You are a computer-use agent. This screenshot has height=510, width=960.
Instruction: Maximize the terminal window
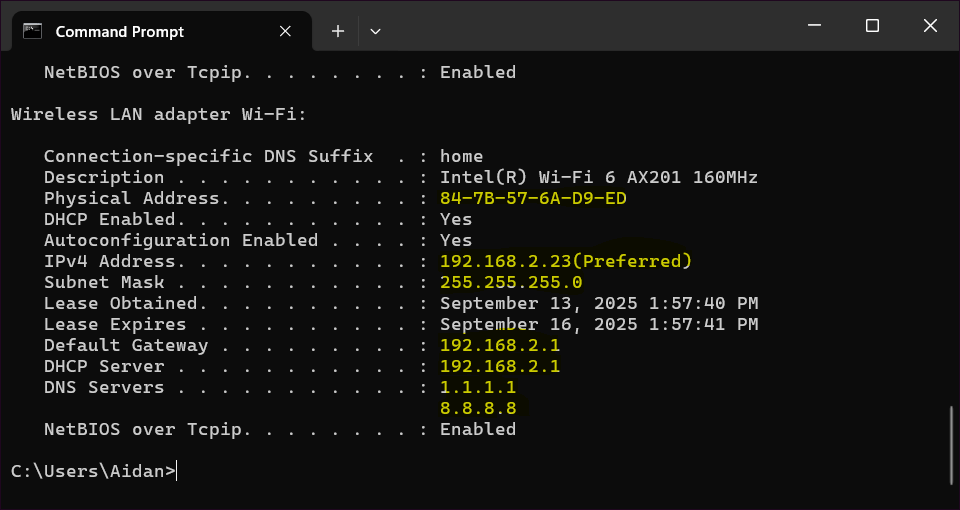(872, 26)
